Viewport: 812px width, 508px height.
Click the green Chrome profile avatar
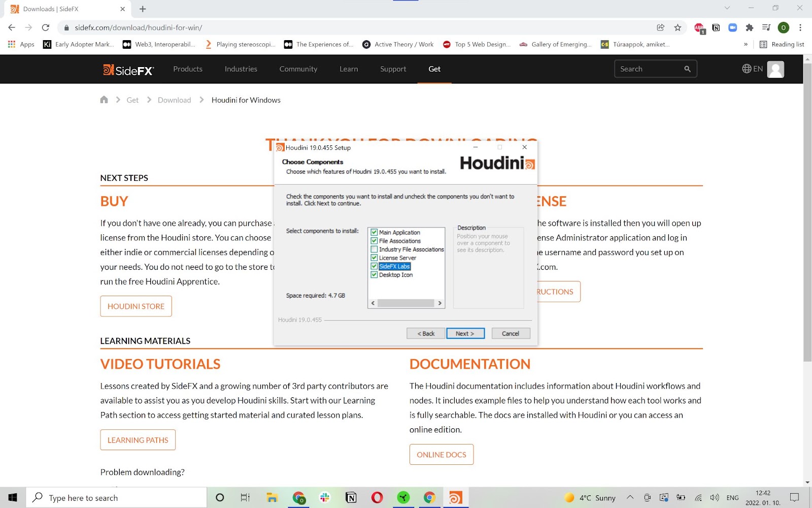coord(784,27)
